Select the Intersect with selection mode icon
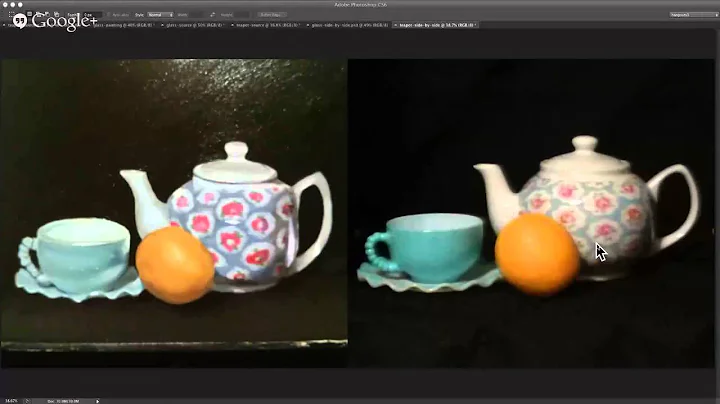720x404 pixels. (x=56, y=15)
